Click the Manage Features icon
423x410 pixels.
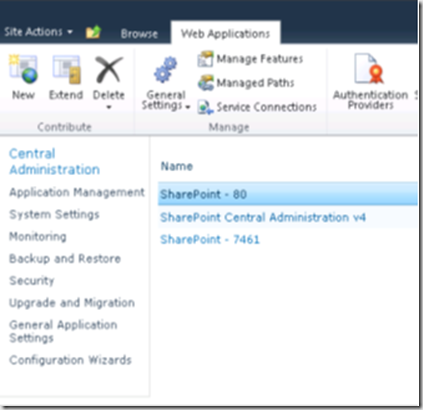[205, 59]
